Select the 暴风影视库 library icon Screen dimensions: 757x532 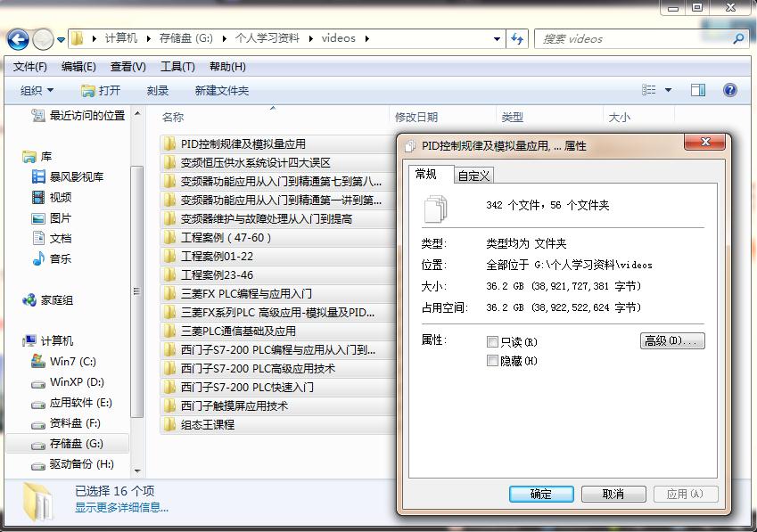tap(38, 177)
